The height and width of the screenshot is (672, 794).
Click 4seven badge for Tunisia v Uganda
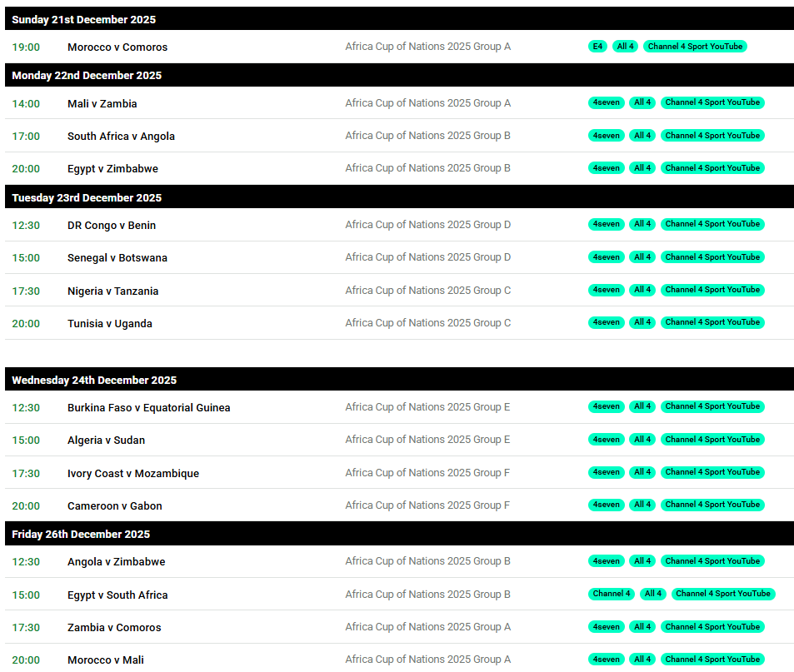pos(607,322)
